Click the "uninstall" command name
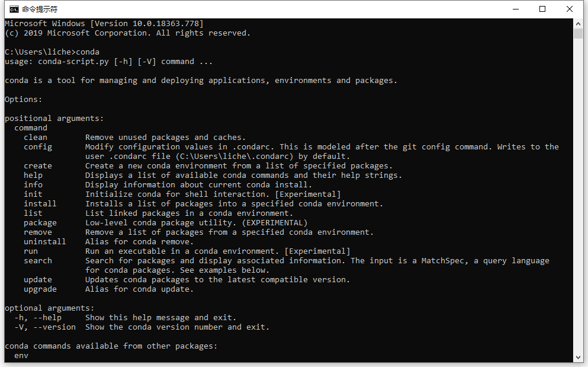This screenshot has height=367, width=588. click(x=45, y=242)
